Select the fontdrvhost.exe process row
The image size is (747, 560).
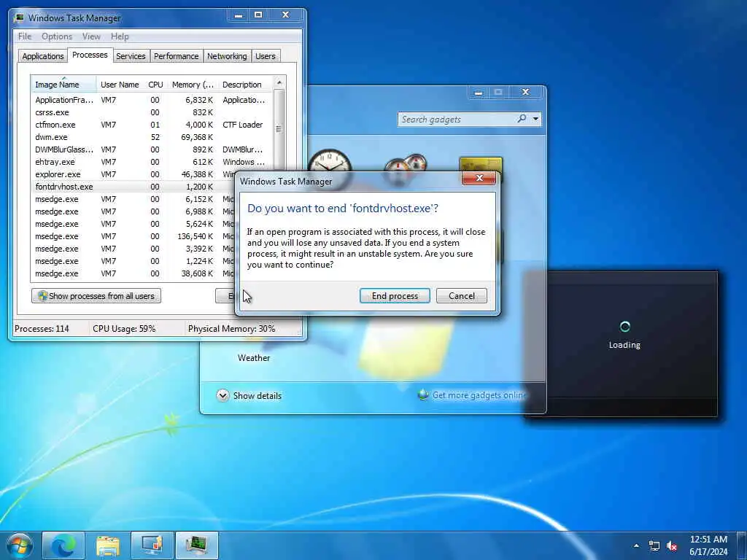coord(133,187)
